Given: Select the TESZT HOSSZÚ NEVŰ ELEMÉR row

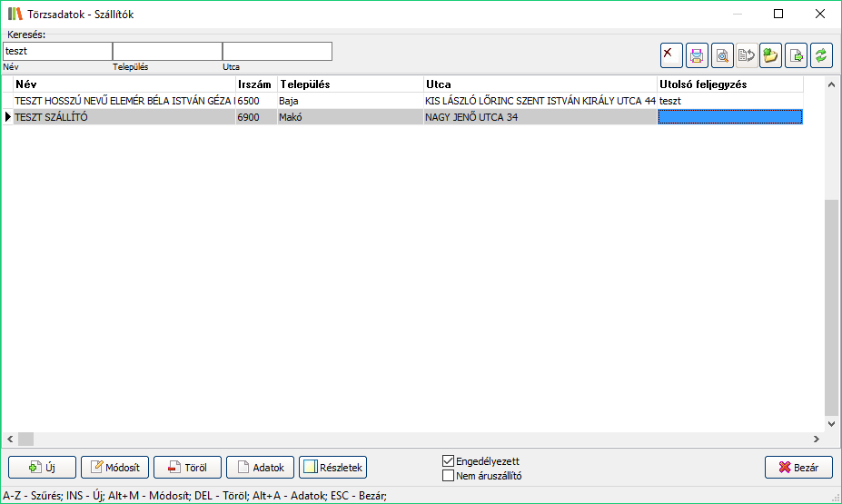Looking at the screenshot, I should coord(124,101).
